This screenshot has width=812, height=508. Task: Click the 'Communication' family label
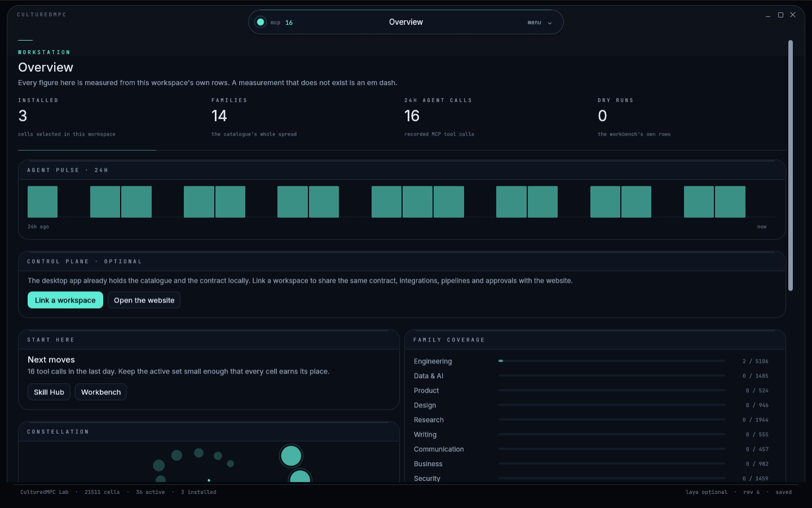[x=439, y=449]
